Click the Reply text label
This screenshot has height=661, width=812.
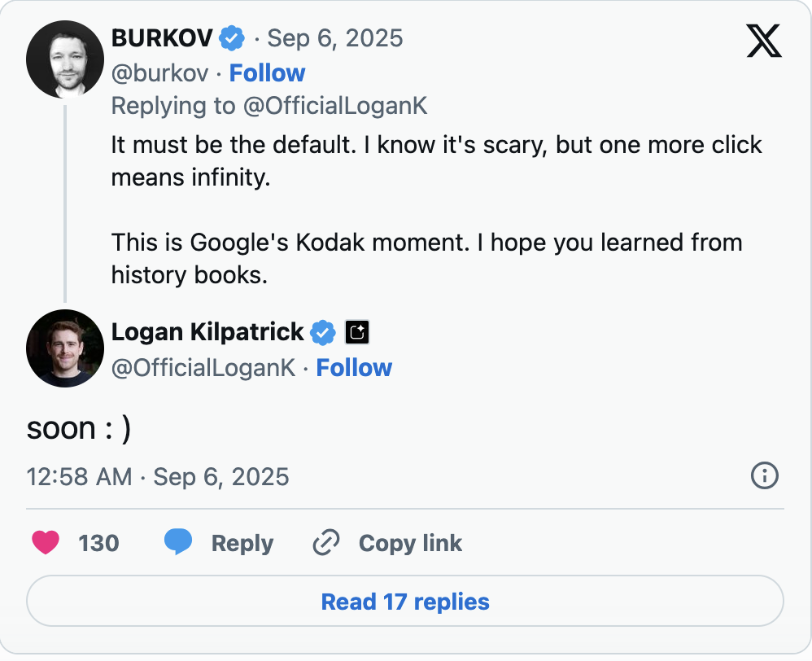coord(242,543)
